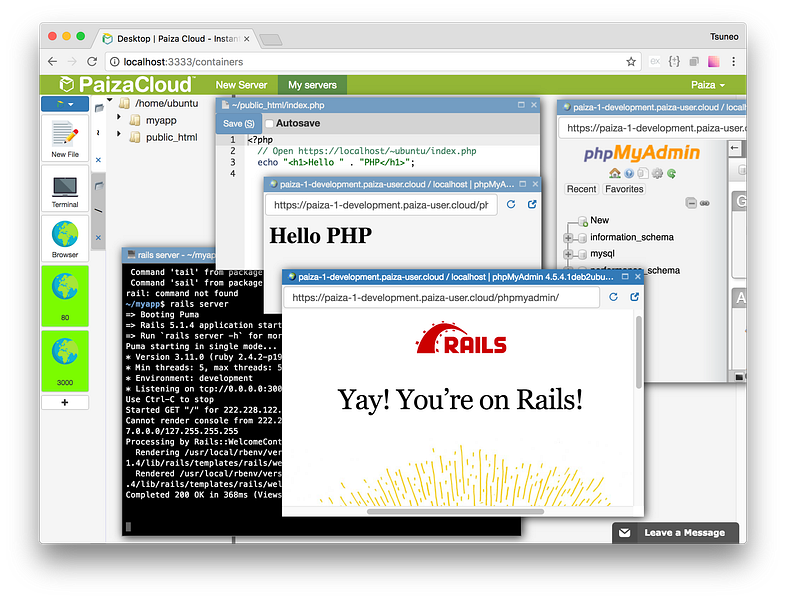Screen dimensions: 786x600
Task: Open the blue Paiza logo dropdown
Action: pos(65,104)
